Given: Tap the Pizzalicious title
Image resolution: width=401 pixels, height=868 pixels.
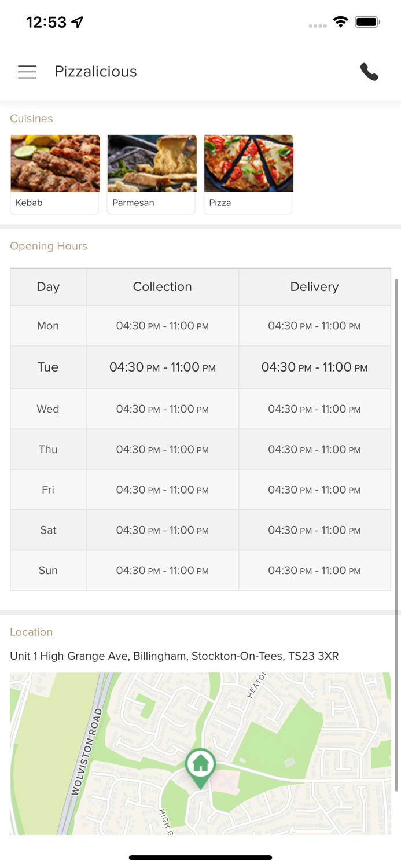Looking at the screenshot, I should tap(95, 72).
